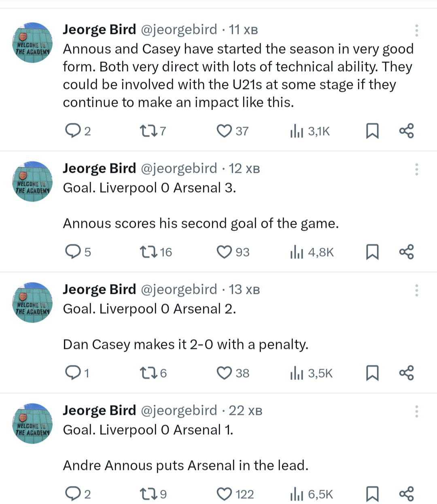Click the avatar beside the Liverpool 0 Arsenal 3 tweet

[33, 181]
